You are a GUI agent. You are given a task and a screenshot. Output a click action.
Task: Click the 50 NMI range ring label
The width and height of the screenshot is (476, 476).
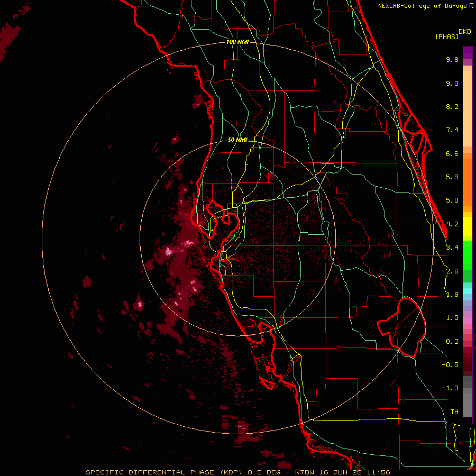(237, 140)
